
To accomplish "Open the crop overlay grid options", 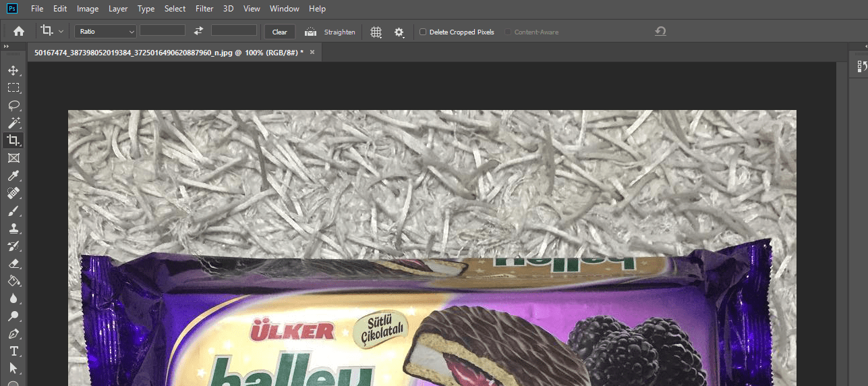I will (376, 32).
